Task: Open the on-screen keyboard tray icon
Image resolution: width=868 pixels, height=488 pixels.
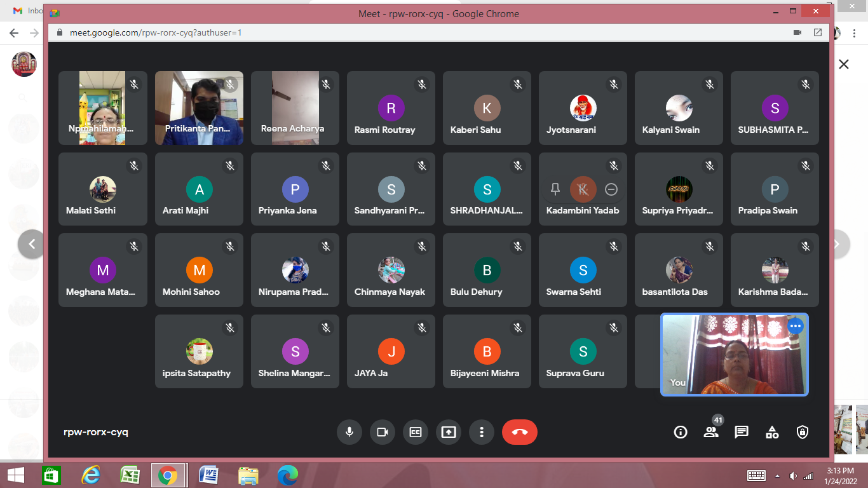Action: (x=757, y=476)
